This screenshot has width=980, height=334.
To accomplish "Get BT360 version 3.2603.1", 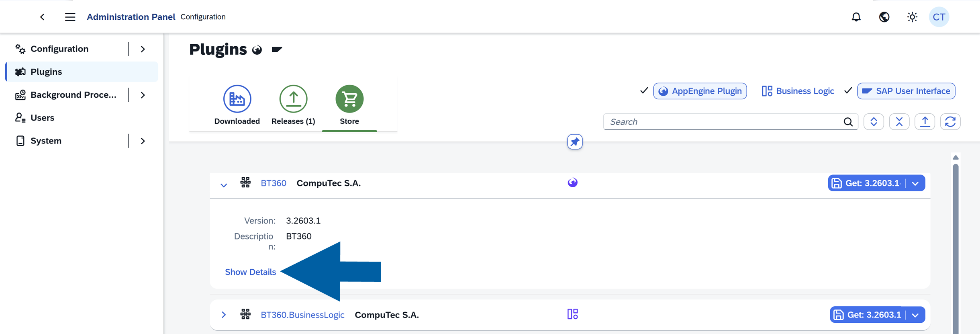I will click(866, 183).
